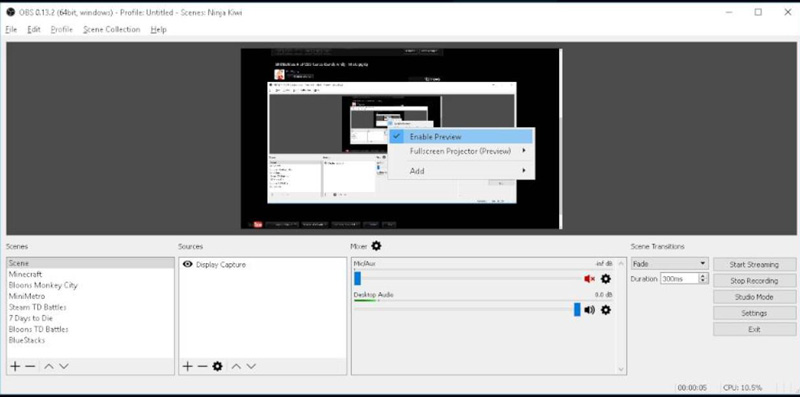Add a new source with plus icon
This screenshot has width=800, height=397.
(x=187, y=366)
